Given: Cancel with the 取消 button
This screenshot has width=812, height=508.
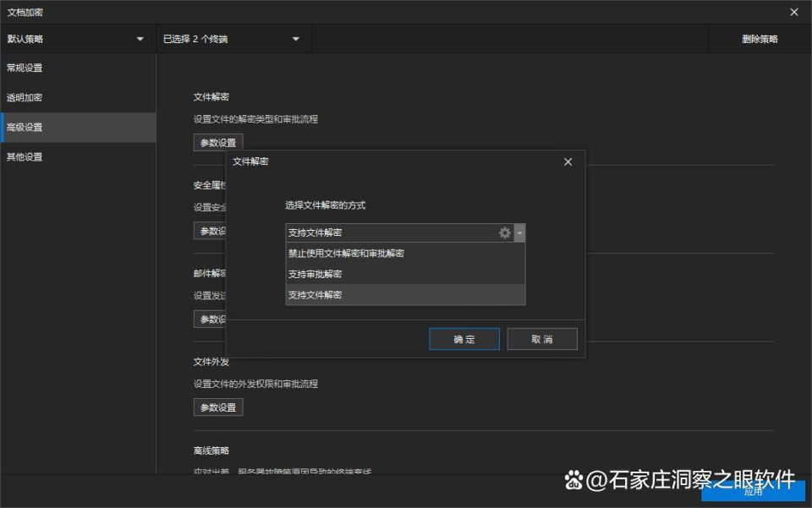Looking at the screenshot, I should coord(541,339).
